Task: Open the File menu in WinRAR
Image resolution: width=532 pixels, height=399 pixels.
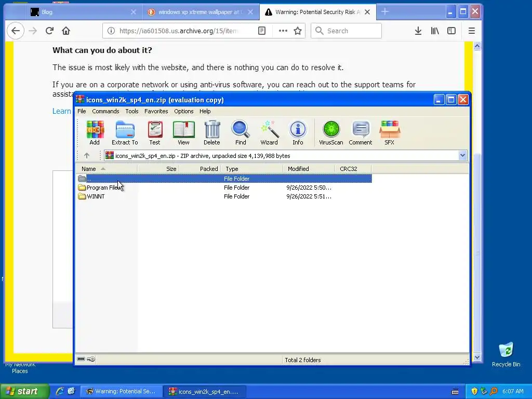Action: [82, 111]
